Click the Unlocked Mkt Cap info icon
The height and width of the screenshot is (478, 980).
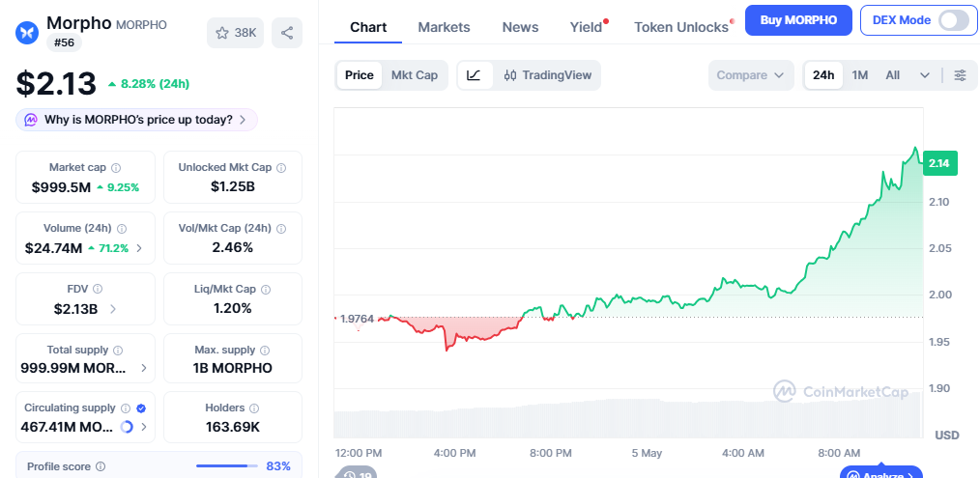pos(281,167)
